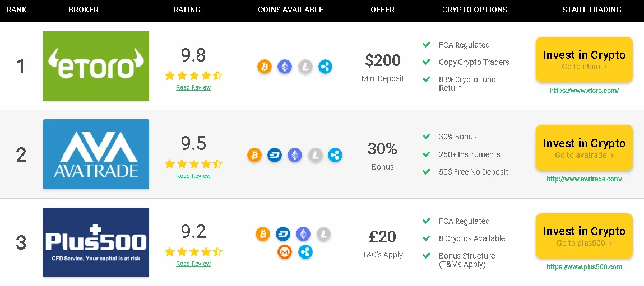
Task: Click the Monero icon in Plus500 row
Action: tap(285, 251)
